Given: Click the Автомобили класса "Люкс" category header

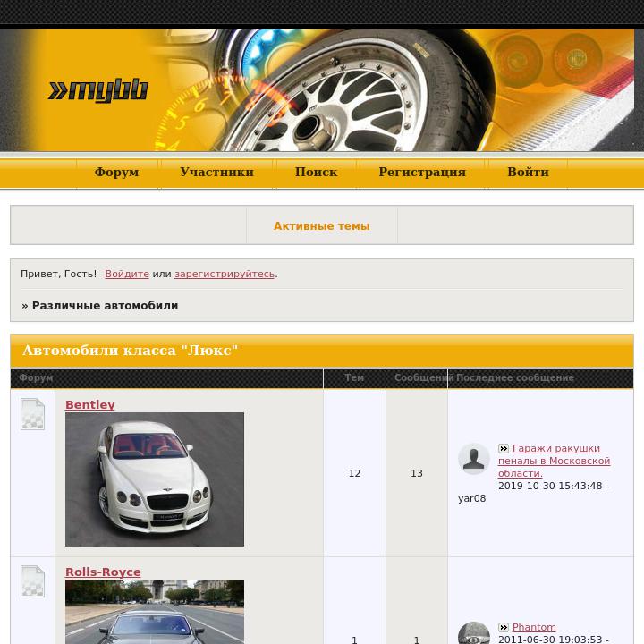Looking at the screenshot, I should 131,351.
